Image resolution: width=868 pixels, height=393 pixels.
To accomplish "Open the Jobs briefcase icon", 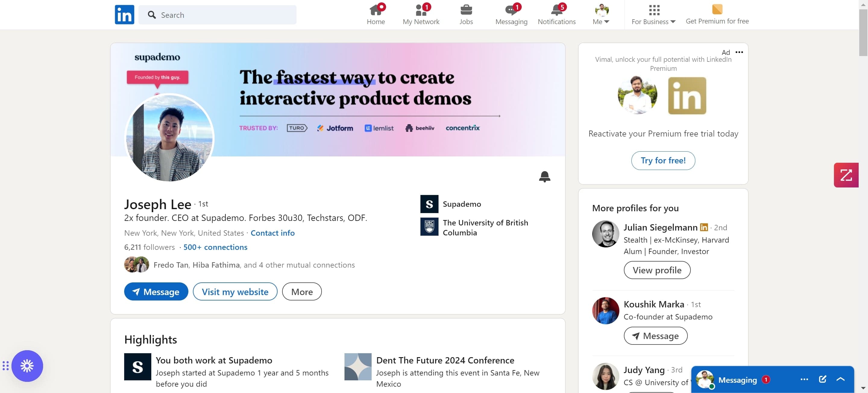I will (466, 14).
